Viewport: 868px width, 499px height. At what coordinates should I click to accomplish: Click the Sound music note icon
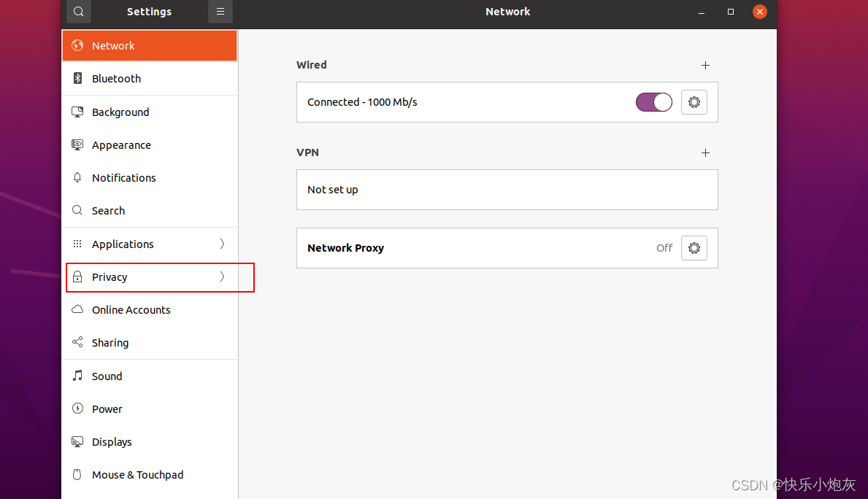77,376
